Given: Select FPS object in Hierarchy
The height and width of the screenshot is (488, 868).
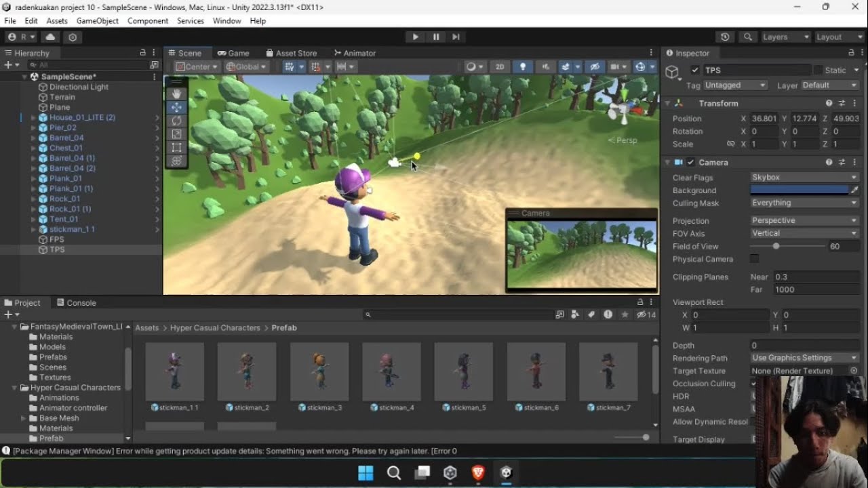Looking at the screenshot, I should [56, 239].
